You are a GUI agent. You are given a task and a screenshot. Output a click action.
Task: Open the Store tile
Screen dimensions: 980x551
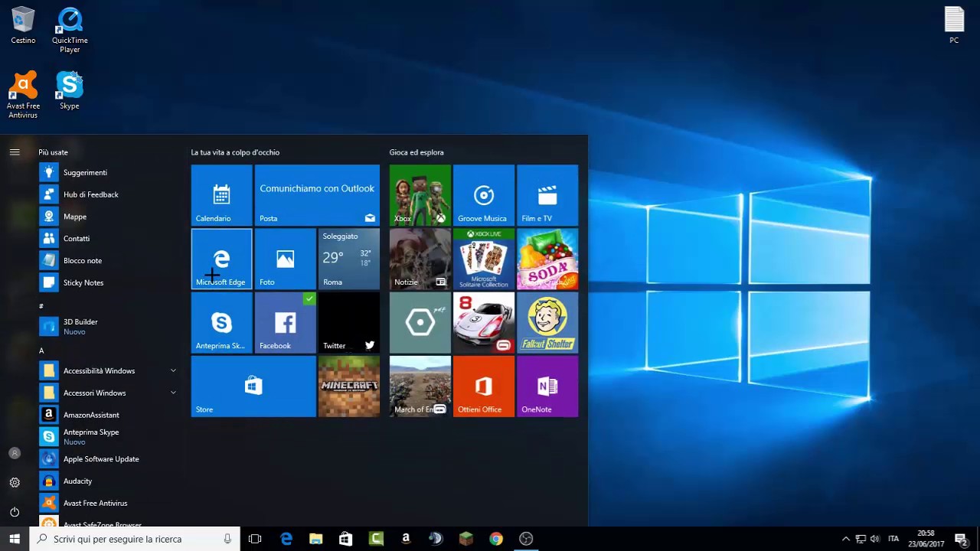[x=253, y=386]
